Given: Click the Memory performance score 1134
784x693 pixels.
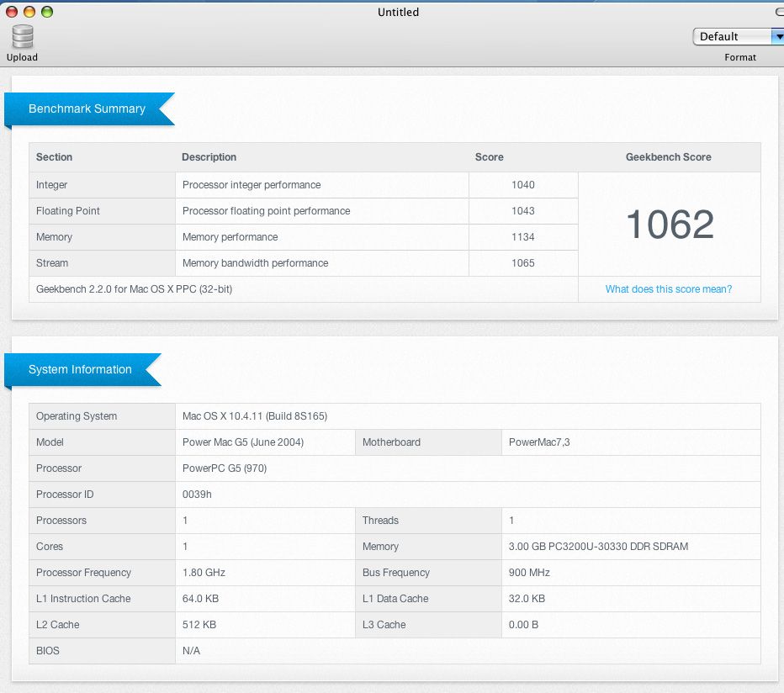Looking at the screenshot, I should (523, 237).
